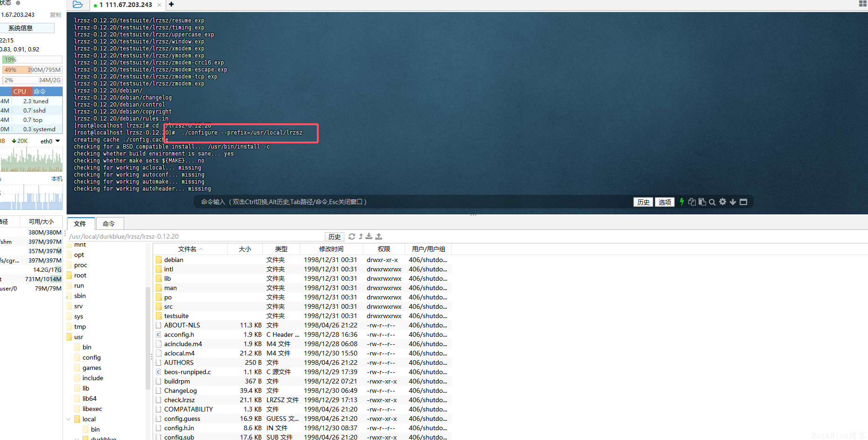Image resolution: width=868 pixels, height=440 pixels.
Task: Click the remote path field /usr/local/durkblue/lrzsz
Action: (x=196, y=236)
